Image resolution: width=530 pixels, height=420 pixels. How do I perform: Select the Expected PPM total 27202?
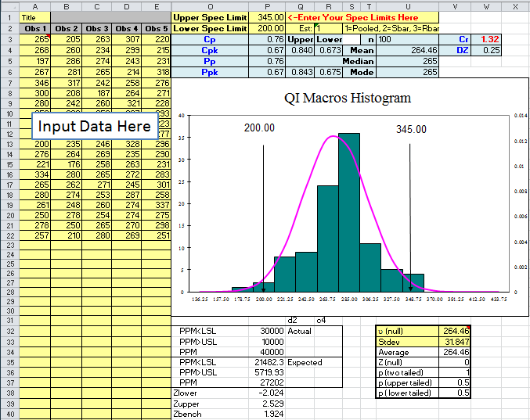coord(267,382)
